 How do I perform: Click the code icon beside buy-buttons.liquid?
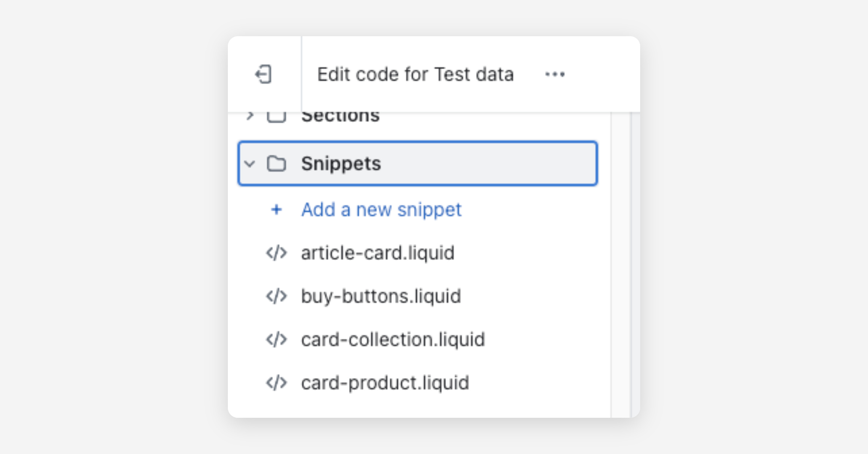tap(276, 296)
